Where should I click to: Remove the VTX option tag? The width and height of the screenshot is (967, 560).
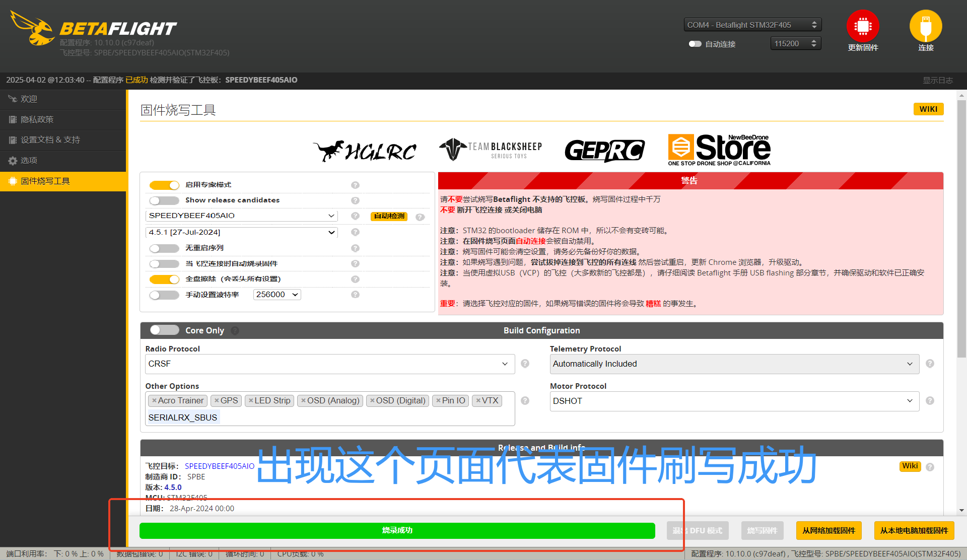(x=478, y=400)
